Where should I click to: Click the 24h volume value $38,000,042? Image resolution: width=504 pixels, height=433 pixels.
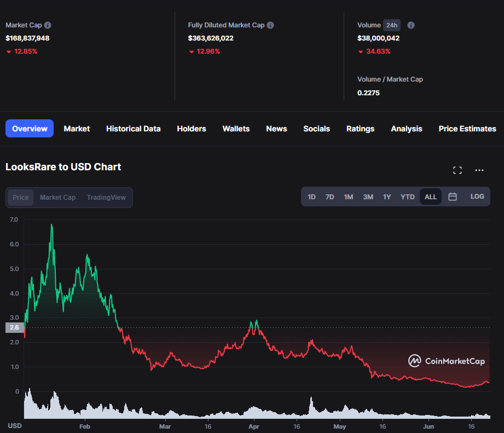tap(378, 38)
